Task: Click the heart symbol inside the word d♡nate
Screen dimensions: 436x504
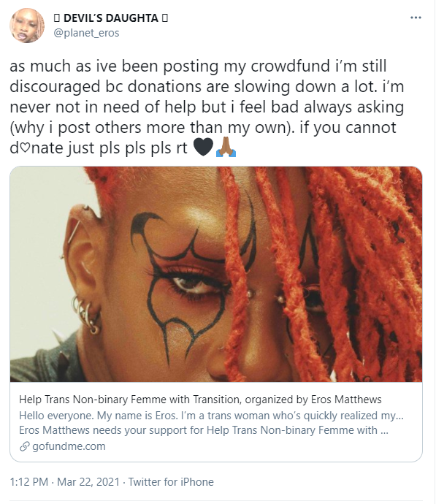Action: (x=25, y=148)
